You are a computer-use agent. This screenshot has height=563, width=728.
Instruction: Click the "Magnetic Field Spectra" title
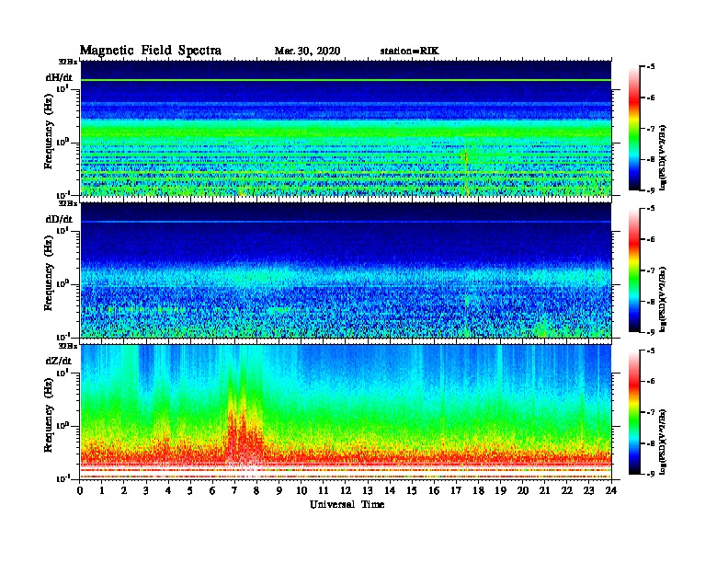click(x=151, y=51)
